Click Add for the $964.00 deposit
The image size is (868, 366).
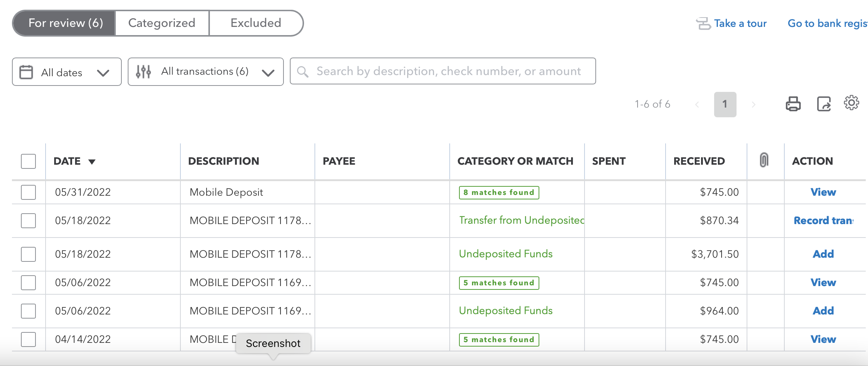point(823,311)
